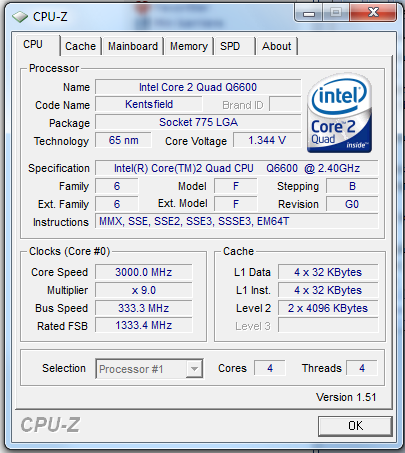Click the Core Voltage value '1.344 V'
The image size is (405, 453).
tap(267, 140)
